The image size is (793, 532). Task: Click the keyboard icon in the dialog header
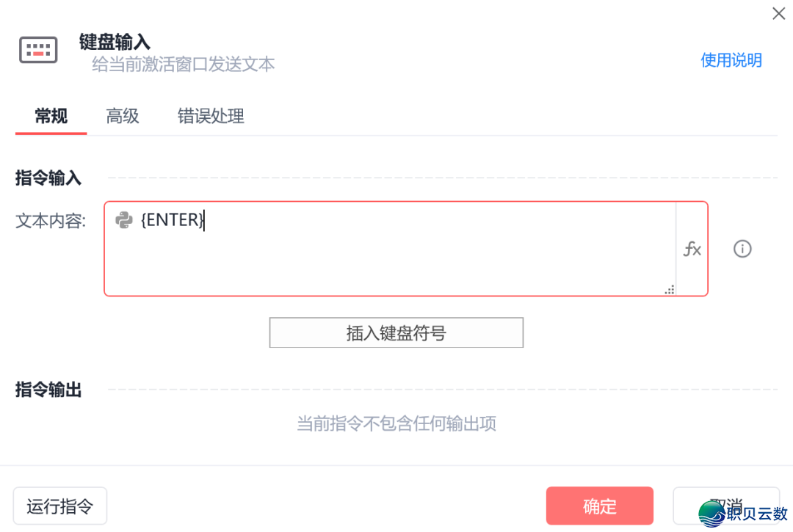(x=38, y=49)
